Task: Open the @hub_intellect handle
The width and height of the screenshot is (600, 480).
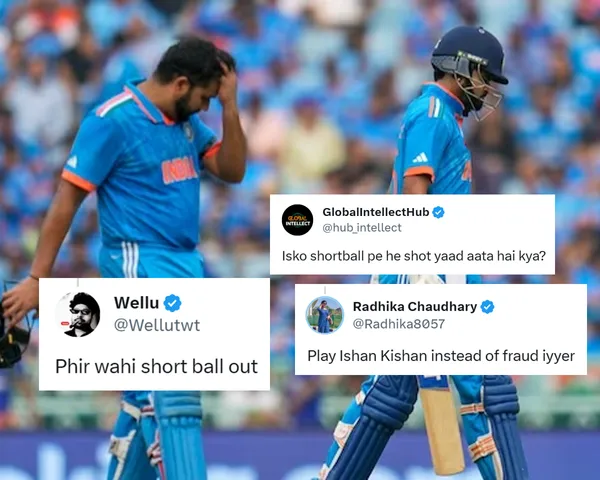Action: [362, 228]
